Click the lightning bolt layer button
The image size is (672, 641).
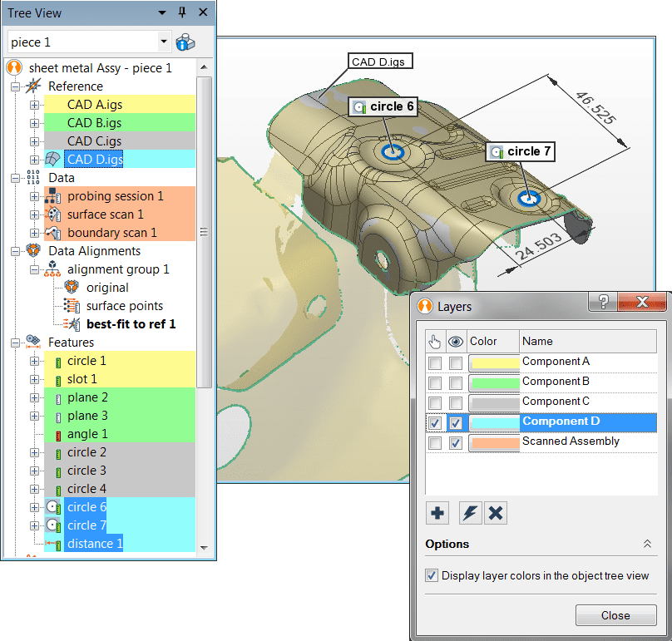click(x=471, y=513)
